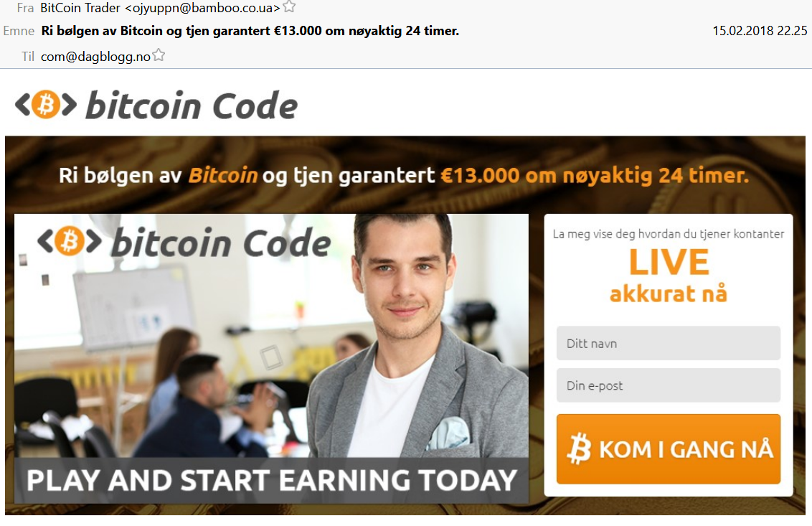Click the date 15.02.2018 22.25

click(x=759, y=31)
